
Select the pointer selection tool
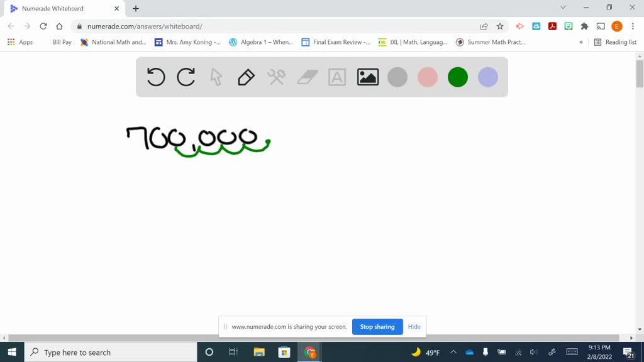coord(216,77)
